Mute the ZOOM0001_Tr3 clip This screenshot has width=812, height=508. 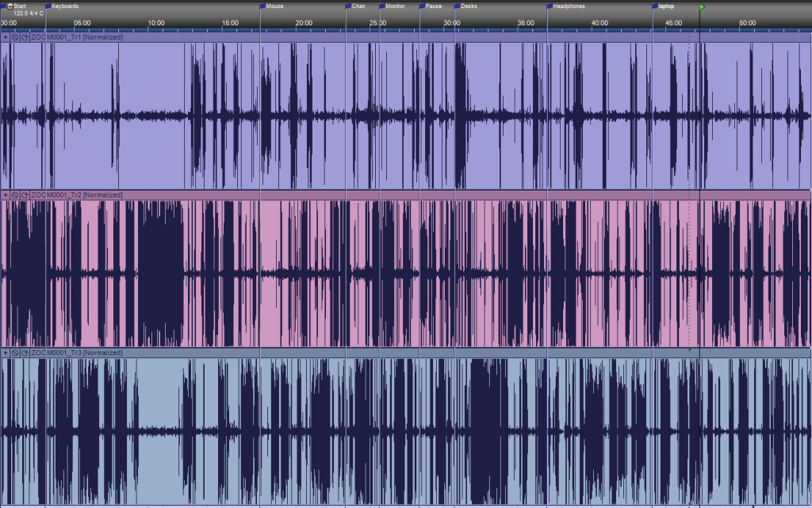(15, 352)
